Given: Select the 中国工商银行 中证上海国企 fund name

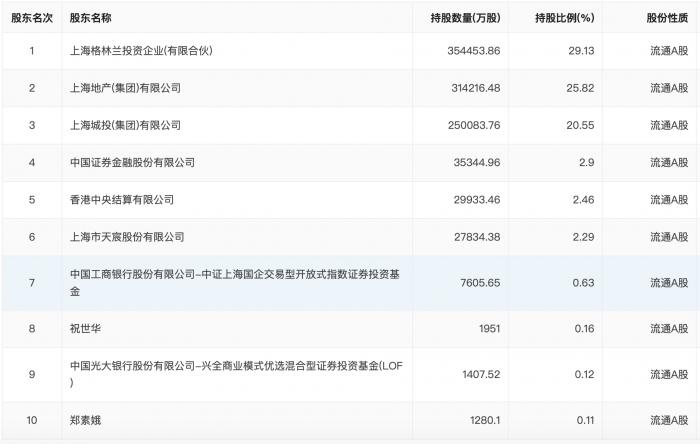Looking at the screenshot, I should (x=235, y=283).
